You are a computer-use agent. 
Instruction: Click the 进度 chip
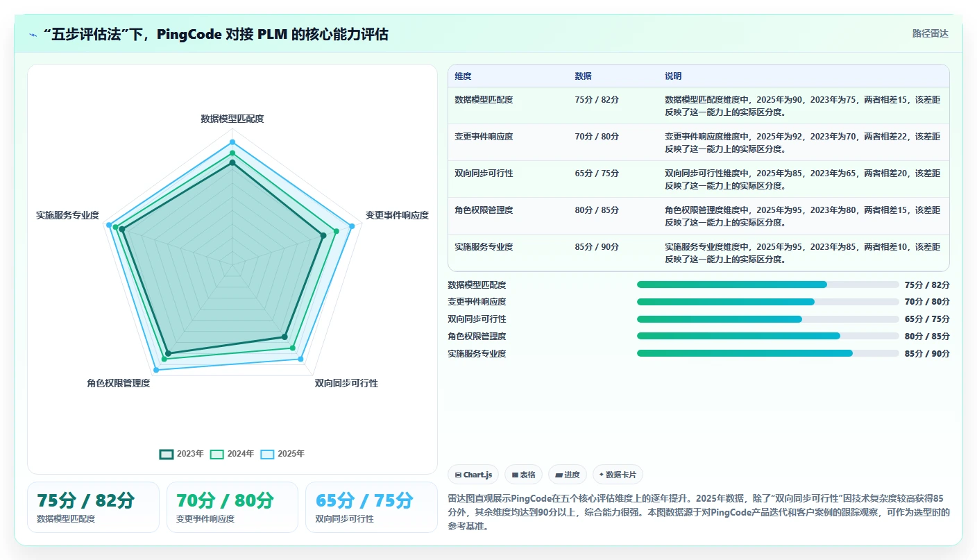click(x=567, y=475)
